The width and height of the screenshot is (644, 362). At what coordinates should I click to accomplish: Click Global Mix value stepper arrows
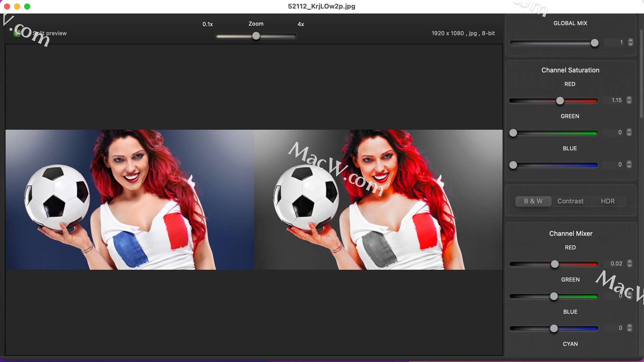point(631,42)
